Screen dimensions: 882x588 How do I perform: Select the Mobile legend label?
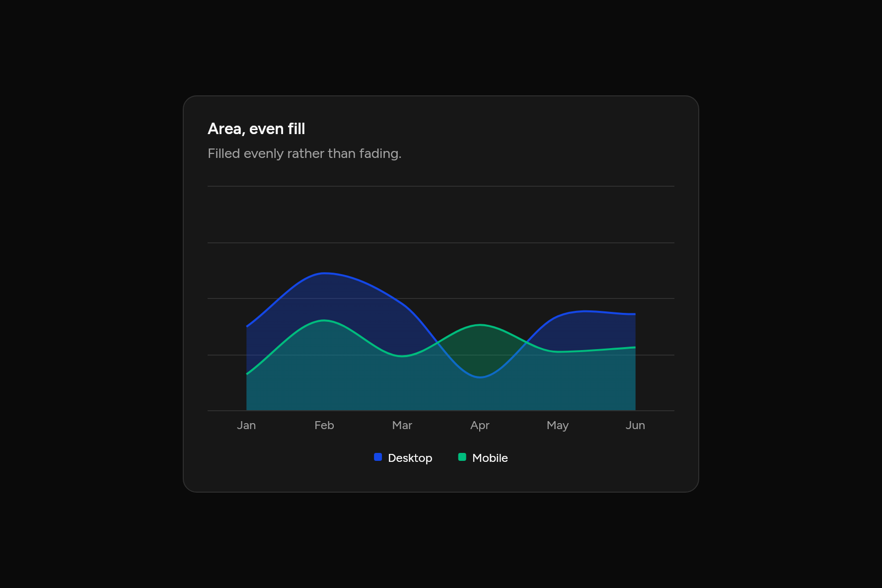pos(490,458)
